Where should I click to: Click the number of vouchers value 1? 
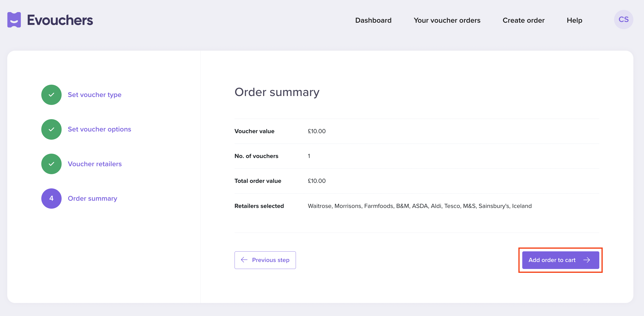tap(309, 156)
